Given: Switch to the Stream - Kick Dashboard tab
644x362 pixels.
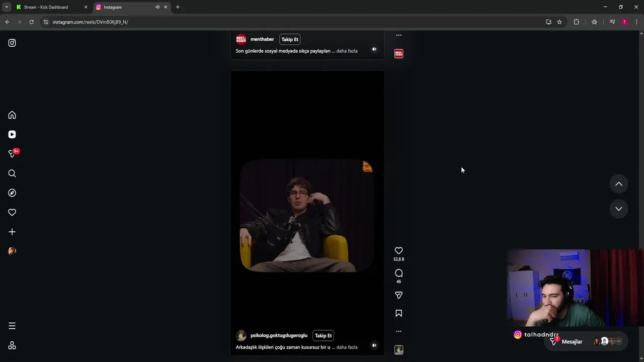Looking at the screenshot, I should 46,7.
